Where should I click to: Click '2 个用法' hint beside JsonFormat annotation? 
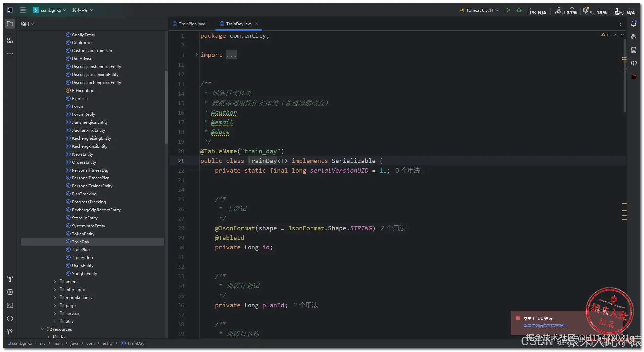(393, 228)
